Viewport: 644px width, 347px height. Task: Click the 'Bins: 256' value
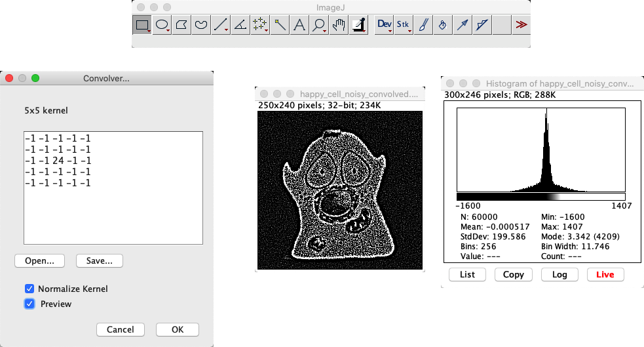pos(478,247)
